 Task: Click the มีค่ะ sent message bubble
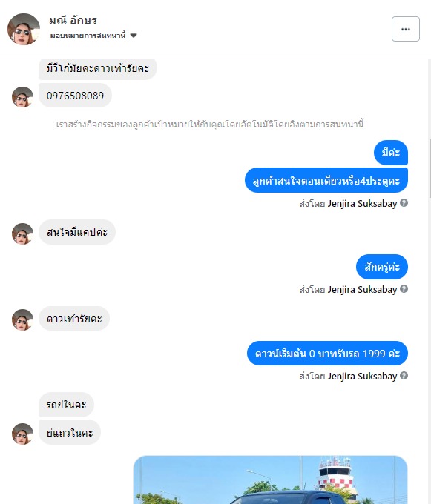(391, 153)
